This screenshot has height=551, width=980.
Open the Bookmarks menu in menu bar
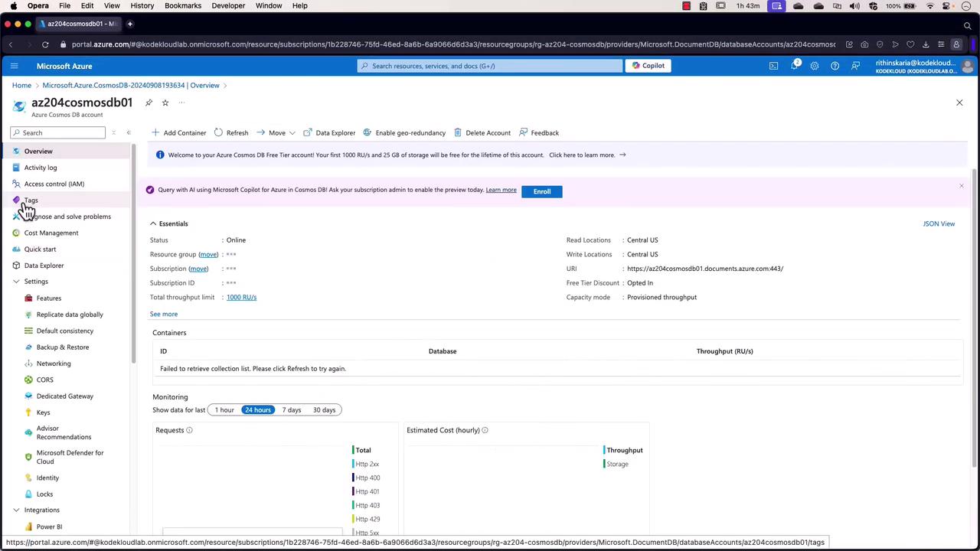[183, 5]
